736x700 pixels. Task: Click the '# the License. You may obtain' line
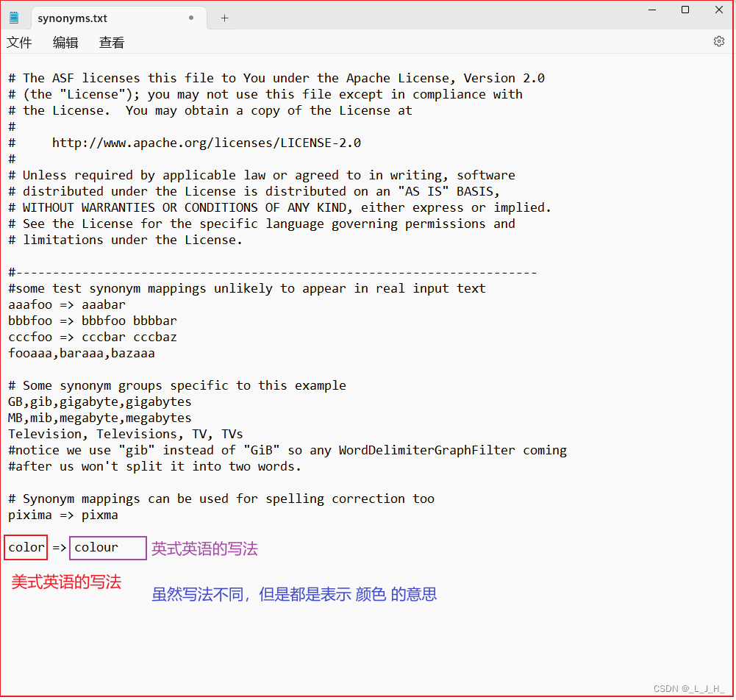tap(210, 110)
